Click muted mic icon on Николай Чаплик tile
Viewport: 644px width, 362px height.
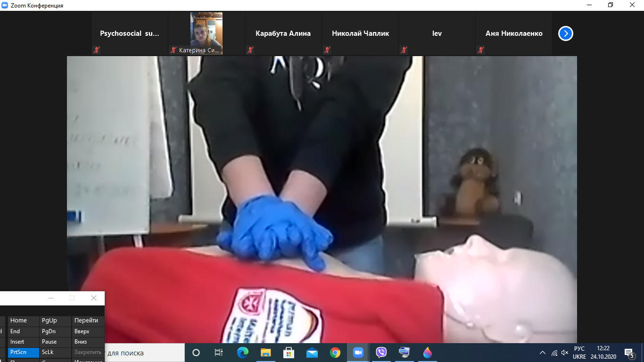pos(327,50)
